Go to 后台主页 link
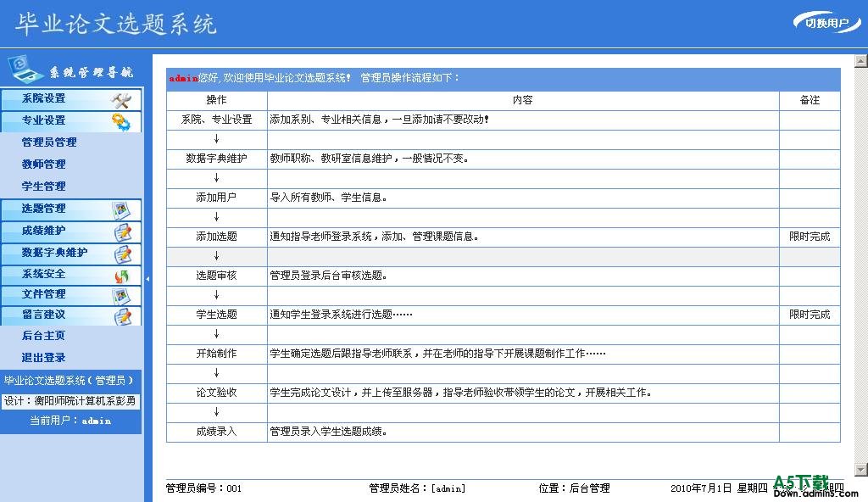The height and width of the screenshot is (502, 868). pyautogui.click(x=44, y=336)
